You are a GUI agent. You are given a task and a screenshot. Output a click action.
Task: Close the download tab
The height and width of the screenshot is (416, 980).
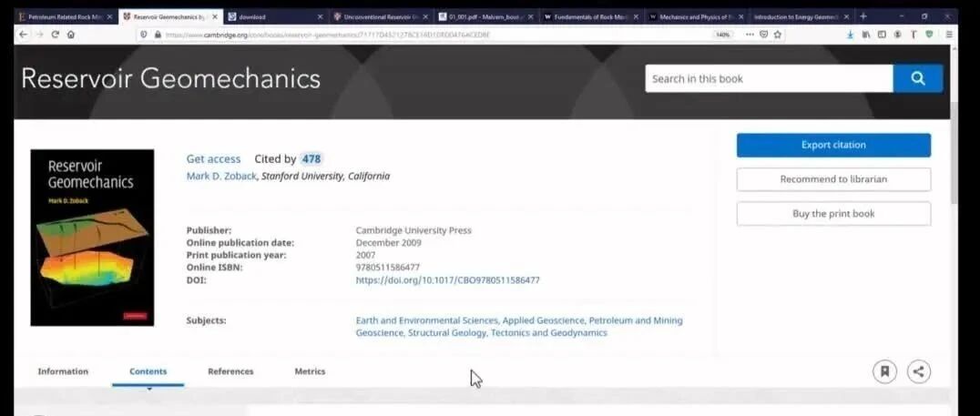(x=320, y=17)
